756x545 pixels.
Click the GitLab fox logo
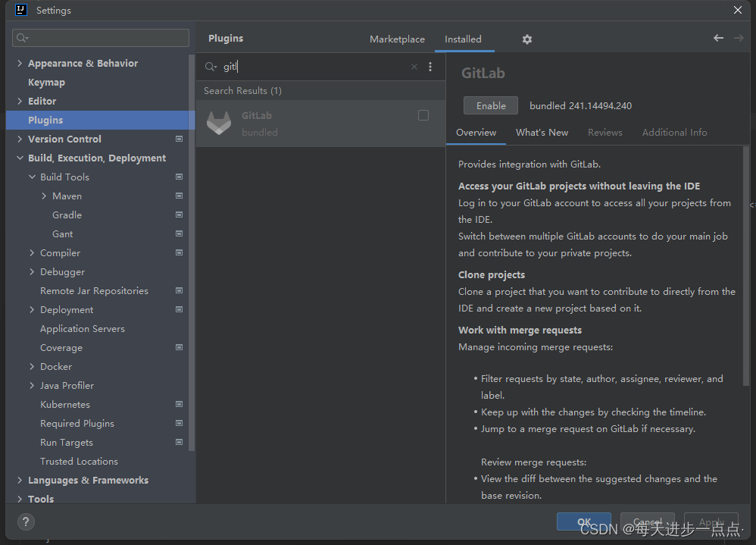(x=219, y=123)
